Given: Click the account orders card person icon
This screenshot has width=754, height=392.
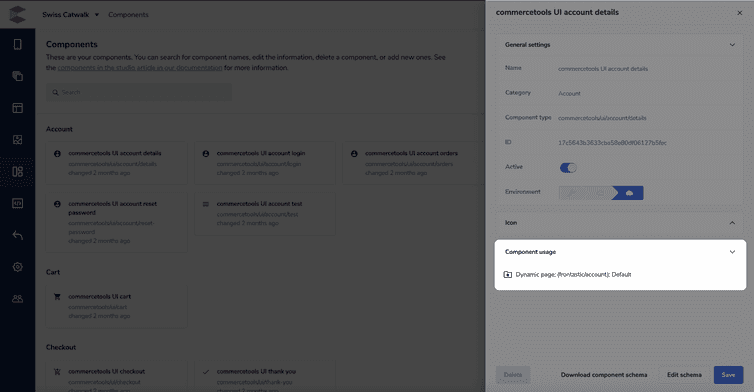Looking at the screenshot, I should point(354,154).
